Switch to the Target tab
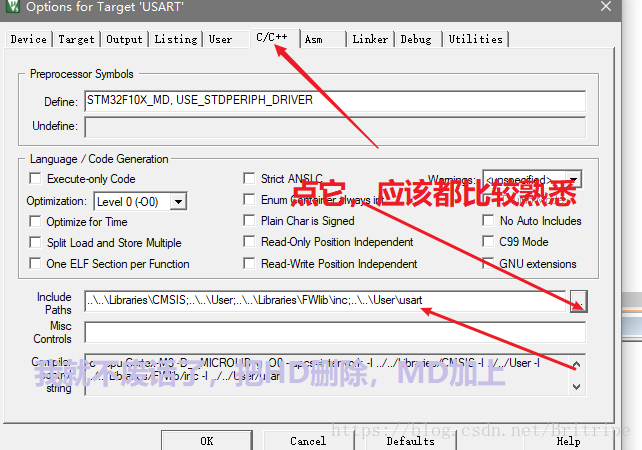 pyautogui.click(x=76, y=39)
